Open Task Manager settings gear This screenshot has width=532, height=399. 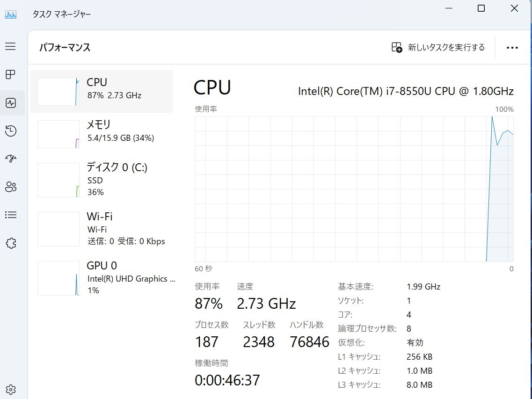(11, 389)
